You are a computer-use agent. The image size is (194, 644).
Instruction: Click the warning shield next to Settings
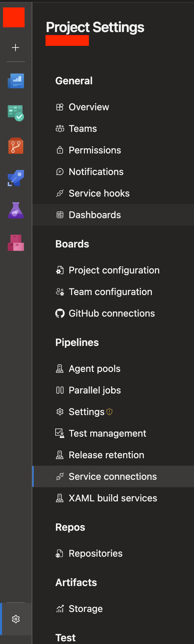click(x=109, y=412)
